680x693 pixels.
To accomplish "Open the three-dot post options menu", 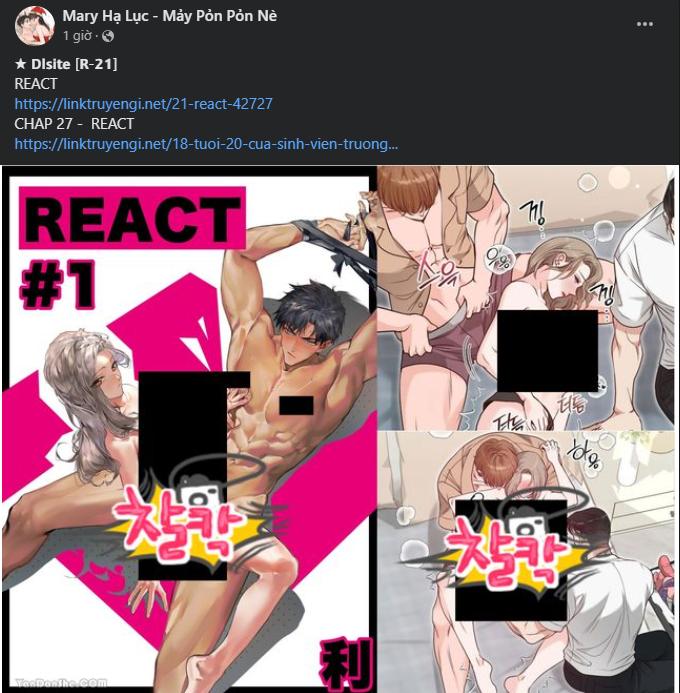I will [x=645, y=24].
